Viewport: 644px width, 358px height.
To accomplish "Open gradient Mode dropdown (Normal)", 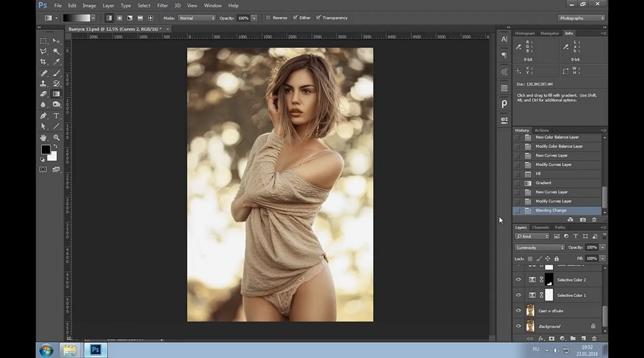I will coord(196,18).
